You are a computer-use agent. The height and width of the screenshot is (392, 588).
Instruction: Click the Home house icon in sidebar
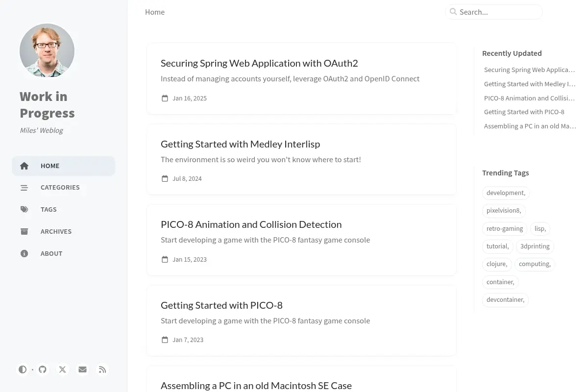point(24,166)
